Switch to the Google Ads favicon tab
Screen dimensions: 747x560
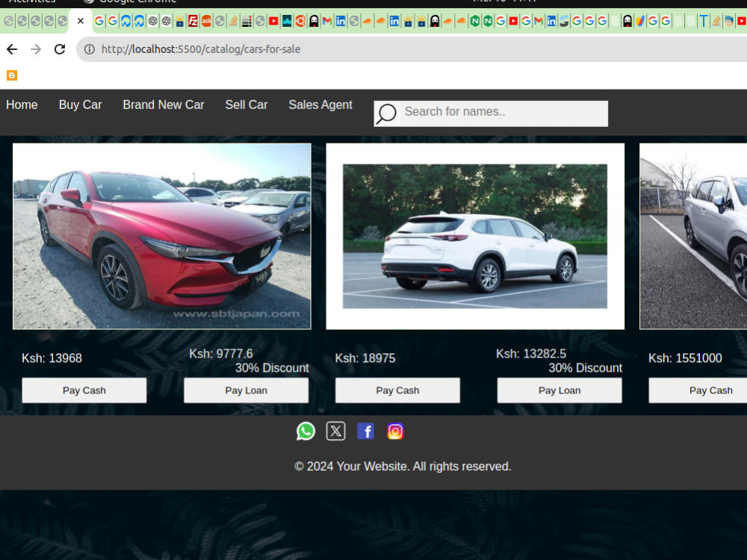[x=640, y=21]
